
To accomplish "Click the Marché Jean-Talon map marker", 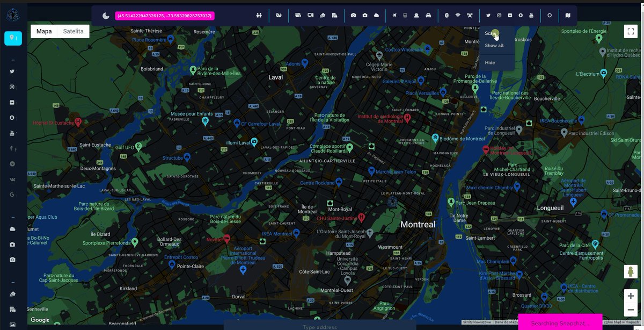I will pyautogui.click(x=371, y=171).
